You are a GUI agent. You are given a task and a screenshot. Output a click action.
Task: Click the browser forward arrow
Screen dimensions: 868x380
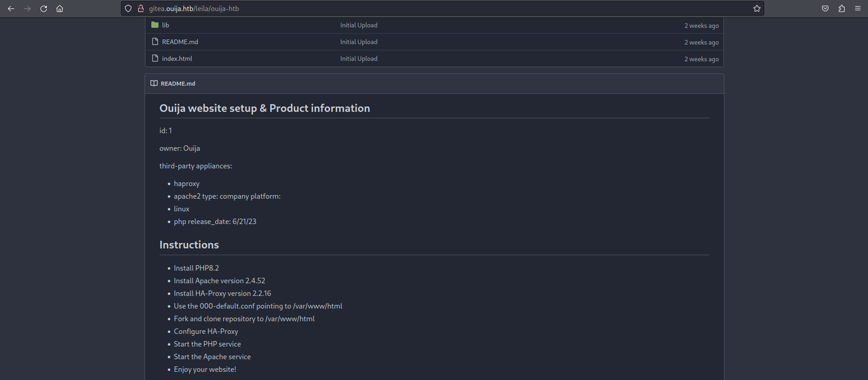pyautogui.click(x=27, y=9)
